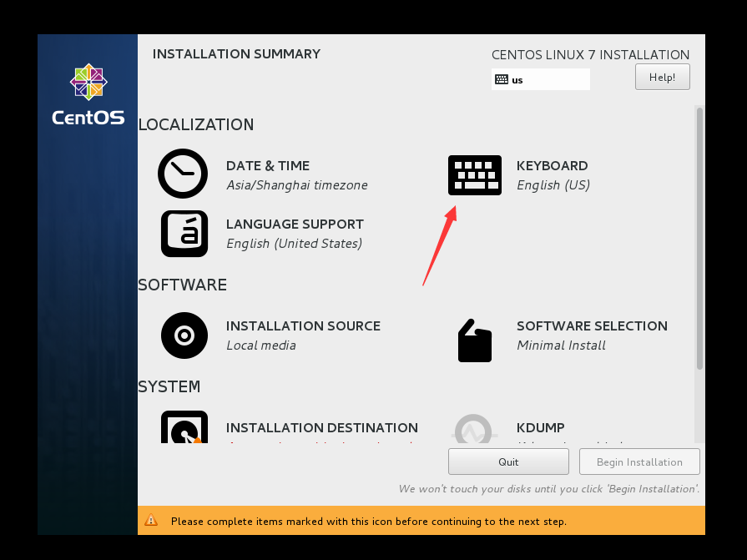
Task: Click Begin Installation button
Action: [x=639, y=462]
